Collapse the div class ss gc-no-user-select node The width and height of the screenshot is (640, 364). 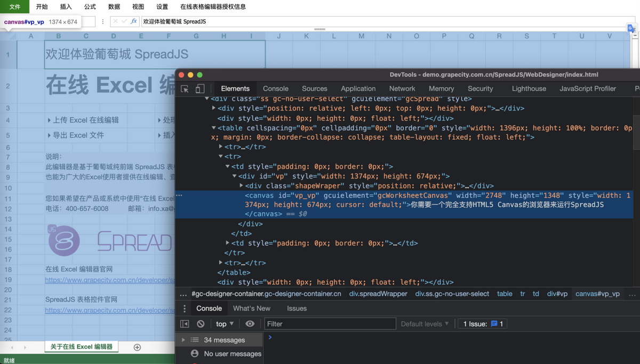pos(207,99)
